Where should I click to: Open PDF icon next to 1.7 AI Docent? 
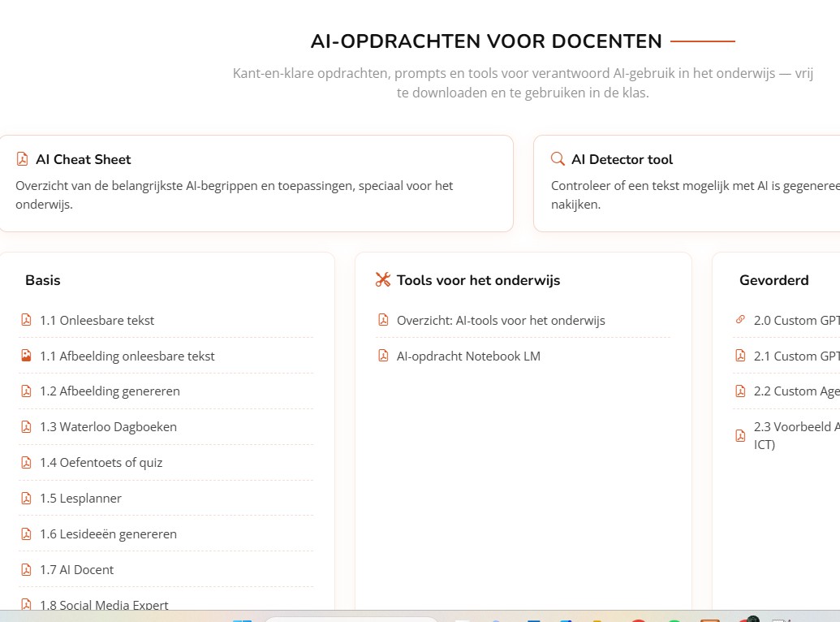26,569
